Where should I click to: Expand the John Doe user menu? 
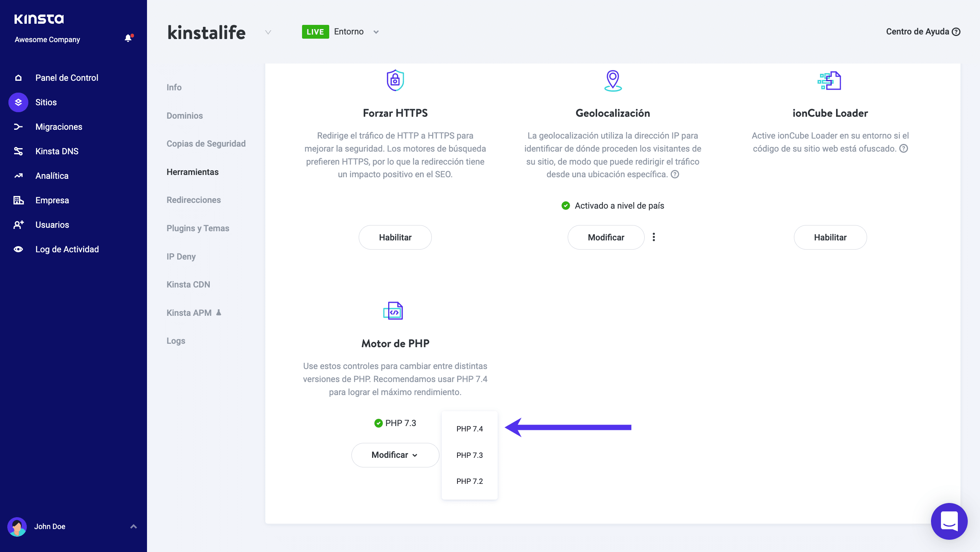[x=134, y=526]
